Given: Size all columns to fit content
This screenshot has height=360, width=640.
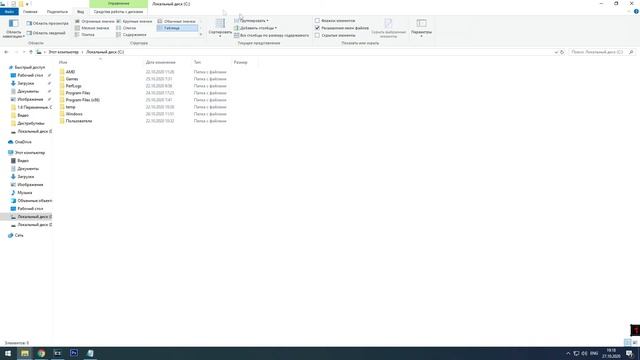Looking at the screenshot, I should [x=271, y=36].
